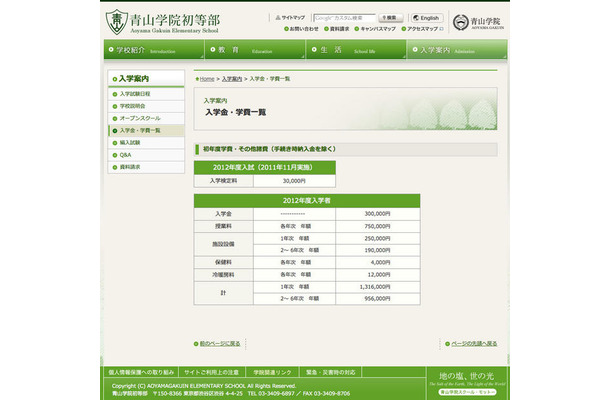Screen dimensions: 610x400
Task: Click 190,000円 facilities fee cell
Action: (377, 250)
